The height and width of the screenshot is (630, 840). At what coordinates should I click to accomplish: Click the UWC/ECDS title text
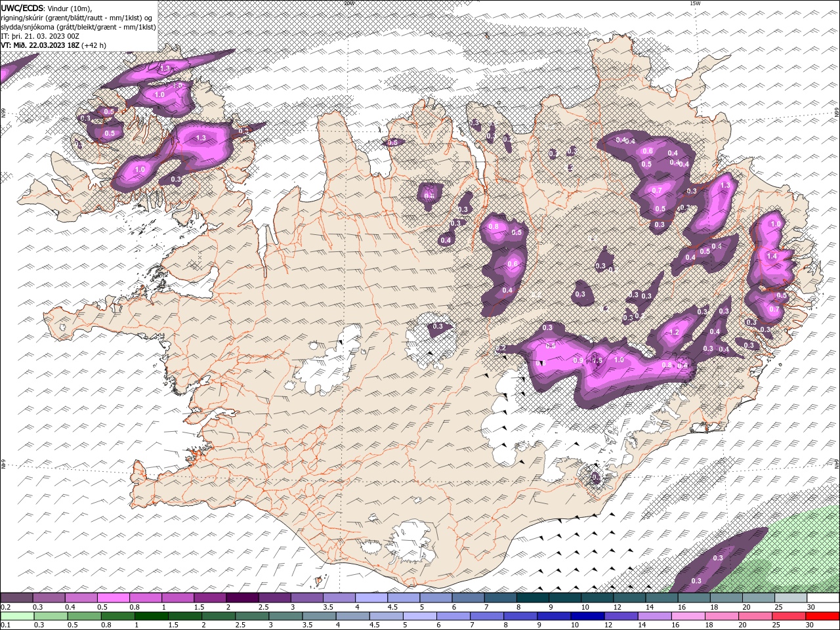[21, 7]
